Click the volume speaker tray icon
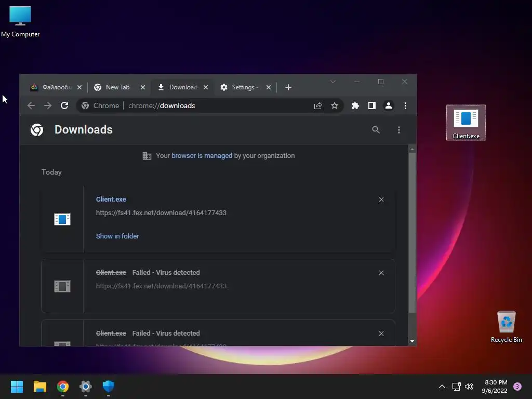532x399 pixels. tap(469, 387)
